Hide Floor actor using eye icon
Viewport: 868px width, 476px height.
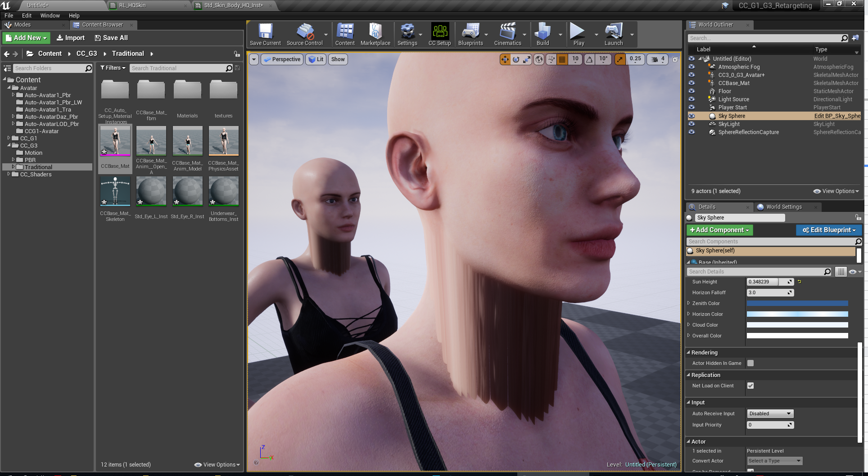[x=692, y=91]
